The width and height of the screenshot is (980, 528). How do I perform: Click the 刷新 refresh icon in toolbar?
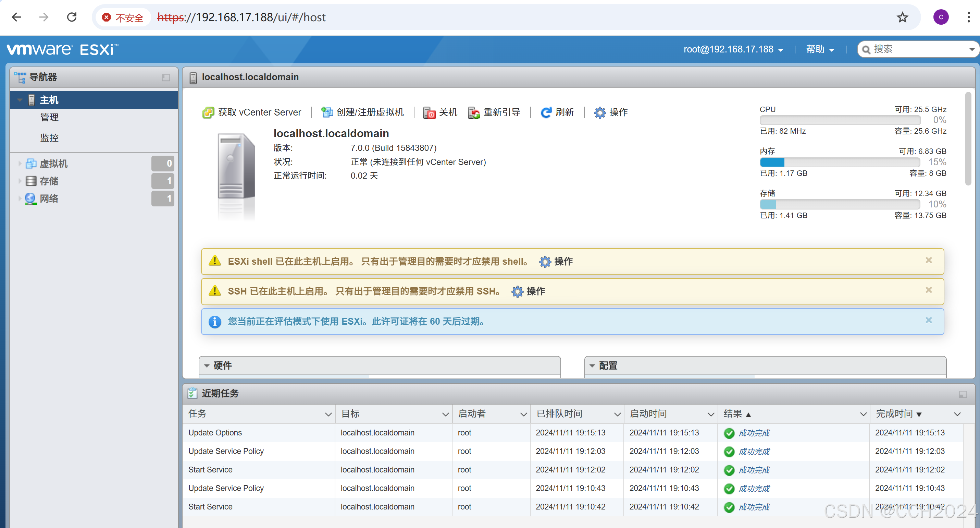pyautogui.click(x=546, y=112)
